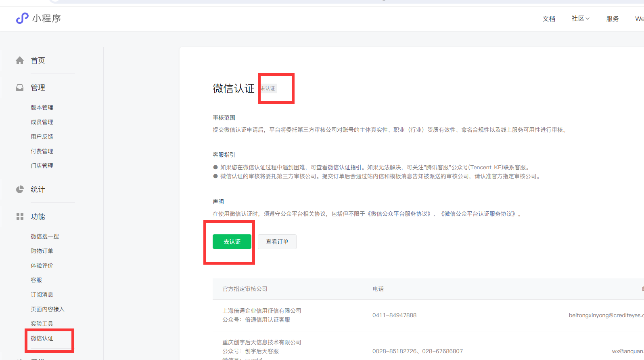Click the 审核范围 heading
Image resolution: width=644 pixels, height=360 pixels.
[224, 118]
